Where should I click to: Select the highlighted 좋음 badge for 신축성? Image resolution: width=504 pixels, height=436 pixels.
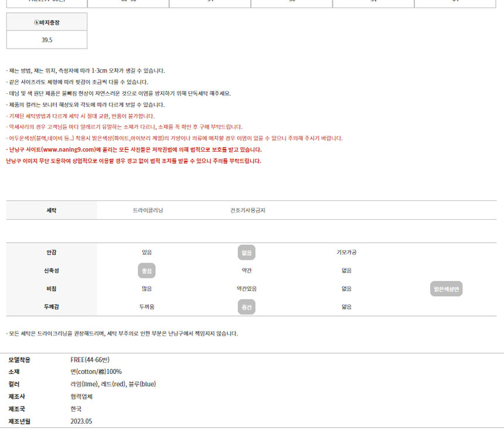point(147,271)
